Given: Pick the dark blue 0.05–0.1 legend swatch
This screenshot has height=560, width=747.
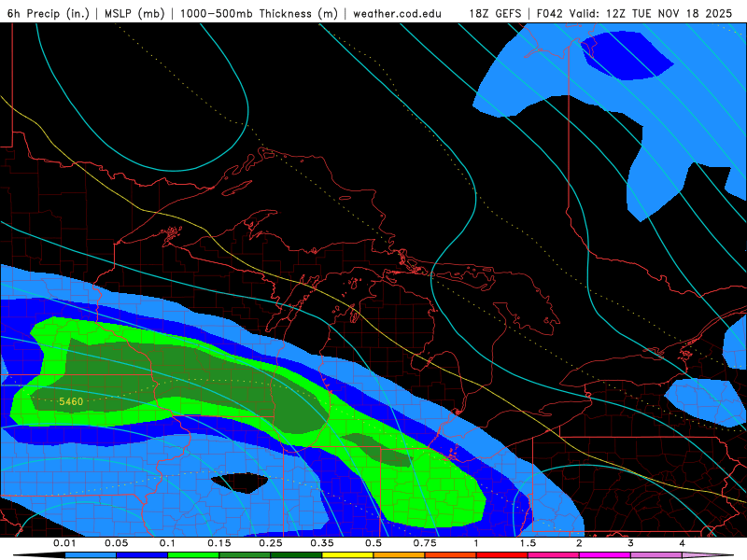Looking at the screenshot, I should click(x=142, y=555).
